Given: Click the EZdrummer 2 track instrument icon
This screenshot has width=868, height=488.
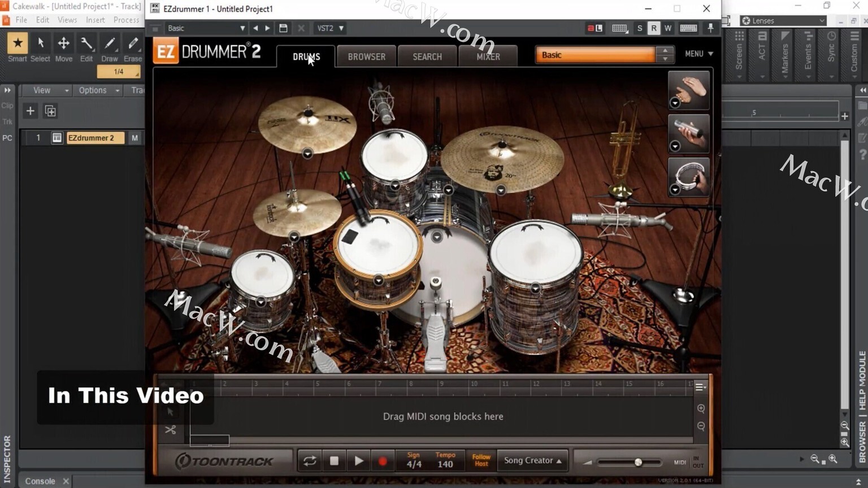Looking at the screenshot, I should pos(57,138).
